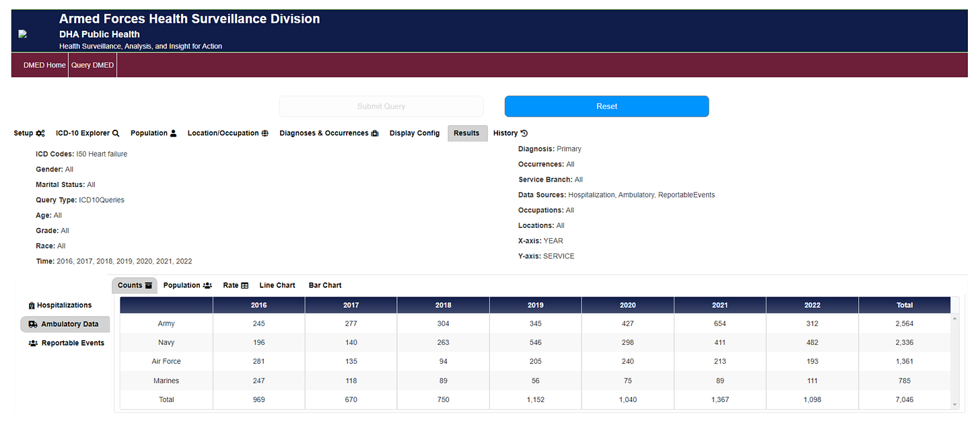Click the 2019 column header
980x429 pixels.
click(x=535, y=305)
